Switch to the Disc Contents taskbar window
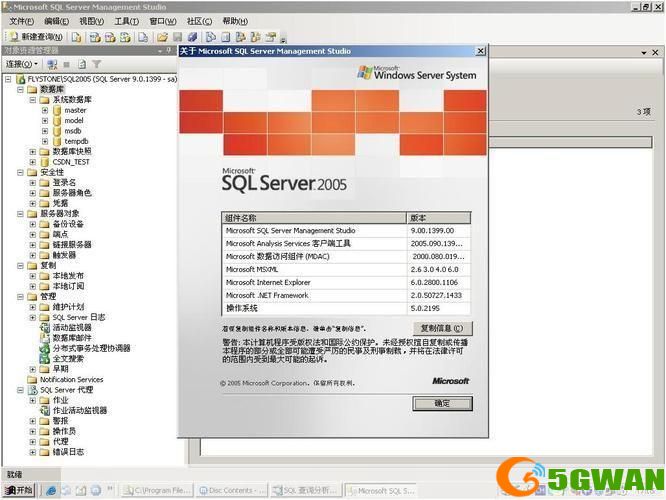The height and width of the screenshot is (500, 666). (232, 490)
